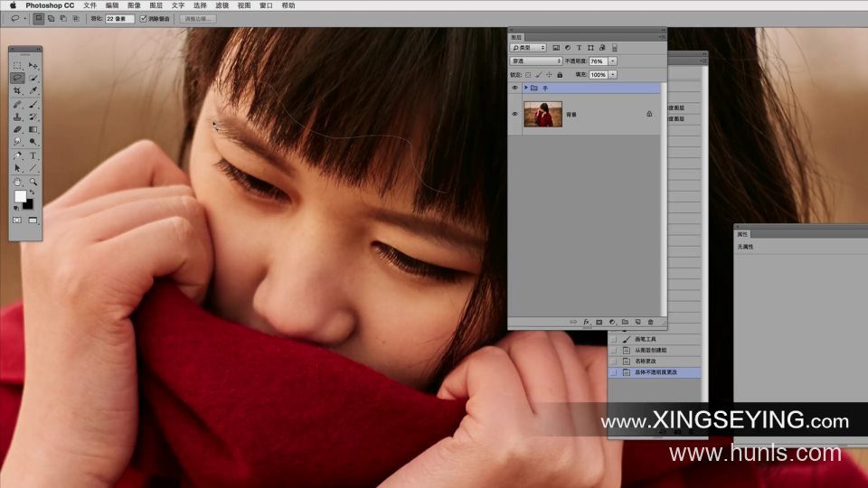Open the 文件 (File) menu
This screenshot has height=488, width=868.
pyautogui.click(x=90, y=5)
